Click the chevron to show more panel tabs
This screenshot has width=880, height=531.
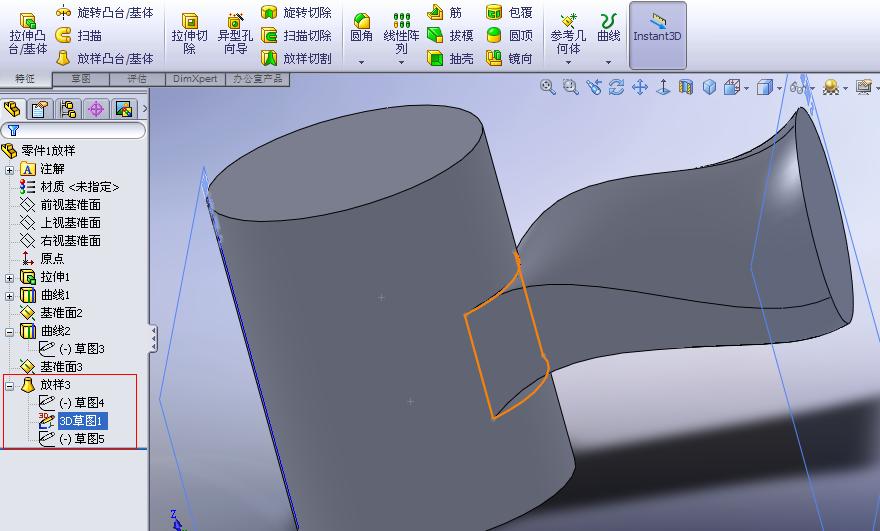(x=145, y=109)
